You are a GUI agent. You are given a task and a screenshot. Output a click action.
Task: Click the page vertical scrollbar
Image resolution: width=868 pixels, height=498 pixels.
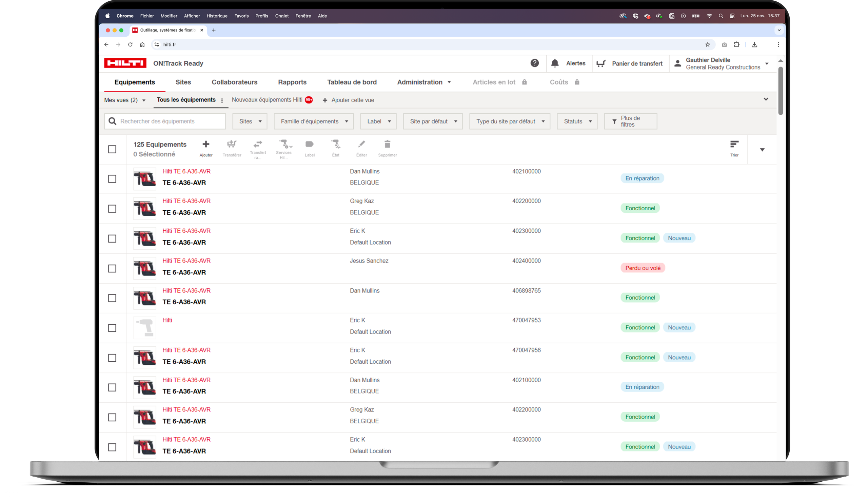pos(781,91)
